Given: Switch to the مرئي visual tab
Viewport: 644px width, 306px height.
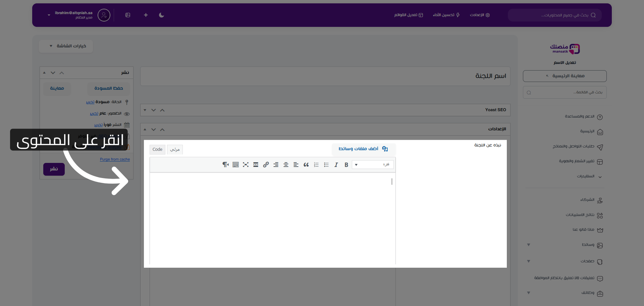Looking at the screenshot, I should pyautogui.click(x=175, y=149).
